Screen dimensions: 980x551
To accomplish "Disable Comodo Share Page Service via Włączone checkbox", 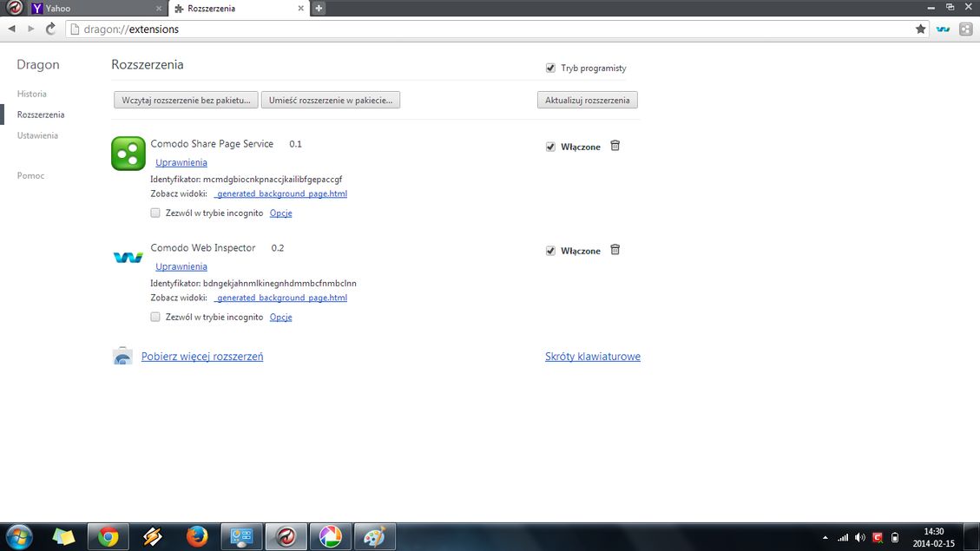I will click(550, 147).
